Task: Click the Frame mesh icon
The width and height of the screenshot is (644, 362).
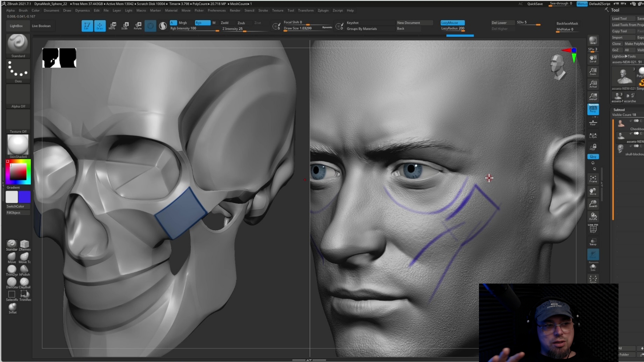Action: 593,179
